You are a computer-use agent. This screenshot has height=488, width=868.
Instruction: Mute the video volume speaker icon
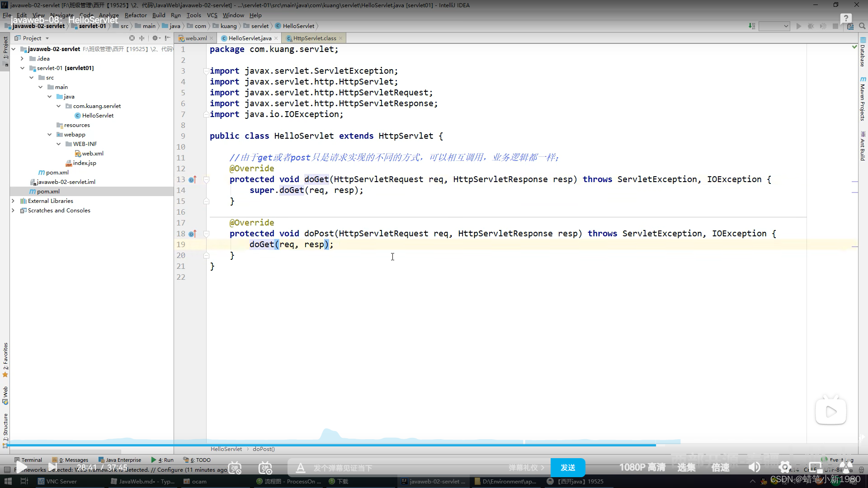coord(754,467)
